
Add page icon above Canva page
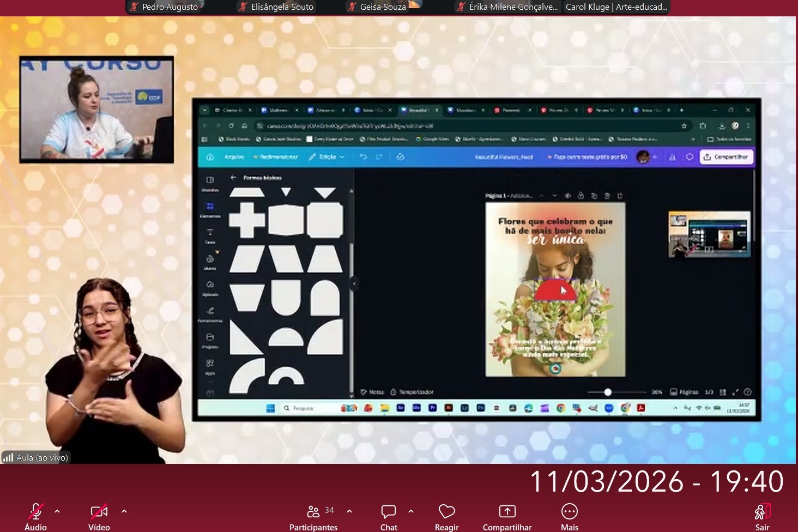click(620, 196)
